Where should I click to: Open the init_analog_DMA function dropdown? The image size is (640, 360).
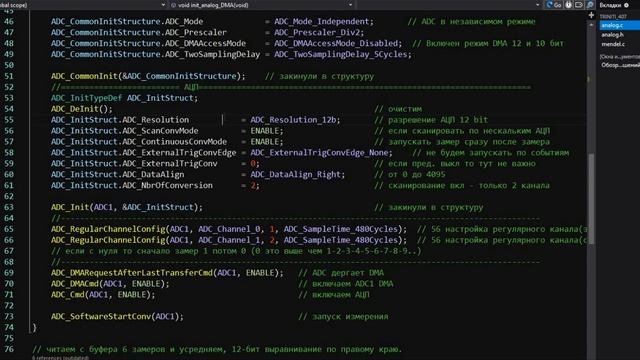261,5
